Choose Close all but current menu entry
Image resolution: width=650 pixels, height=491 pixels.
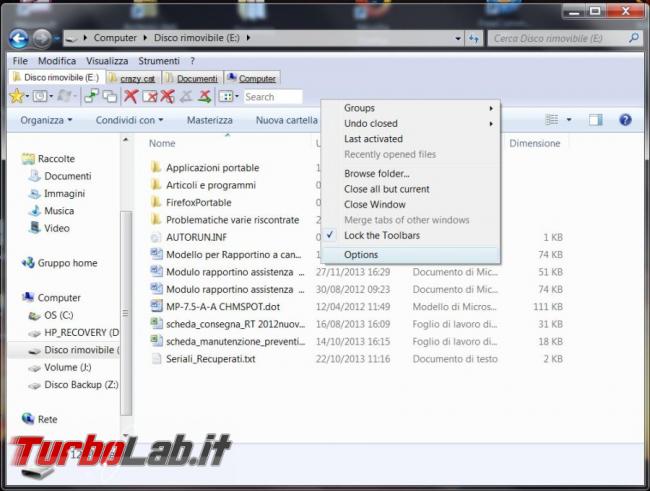(x=411, y=189)
